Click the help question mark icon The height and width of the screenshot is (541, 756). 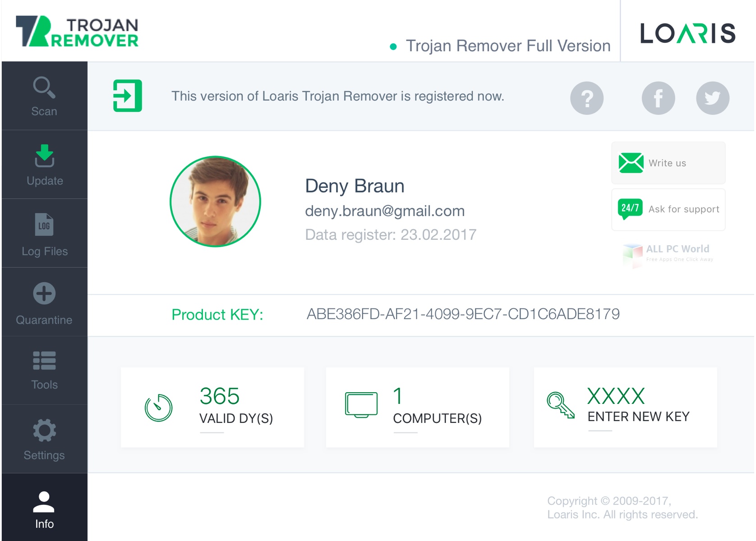[x=586, y=98]
